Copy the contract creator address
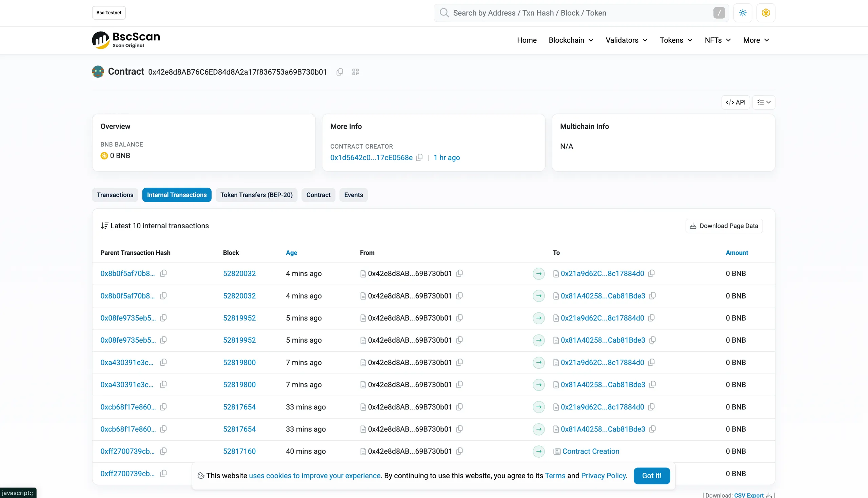 pyautogui.click(x=420, y=158)
